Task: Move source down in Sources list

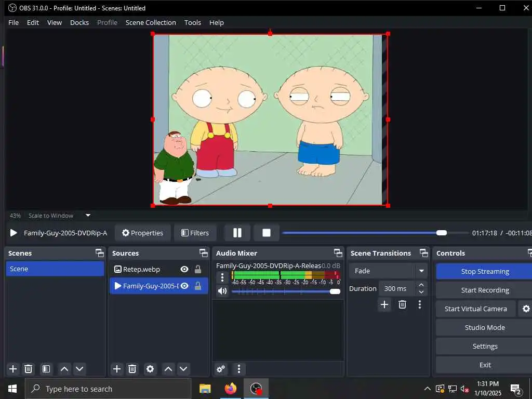Action: 183,369
